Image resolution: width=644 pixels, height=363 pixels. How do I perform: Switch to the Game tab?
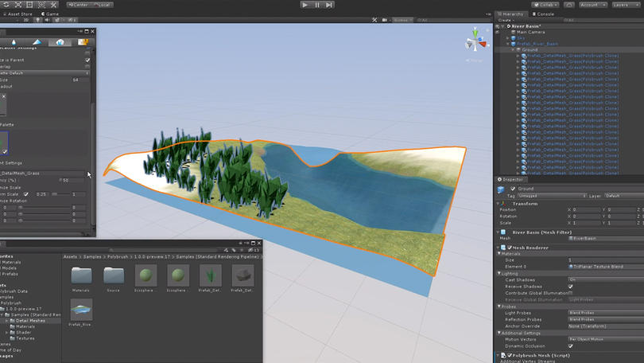click(x=50, y=14)
